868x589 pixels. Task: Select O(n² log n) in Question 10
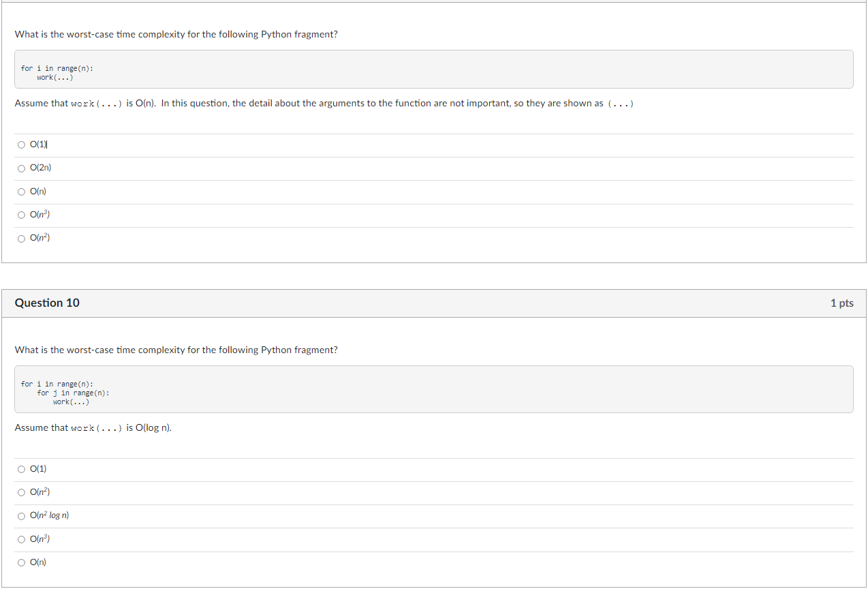21,515
